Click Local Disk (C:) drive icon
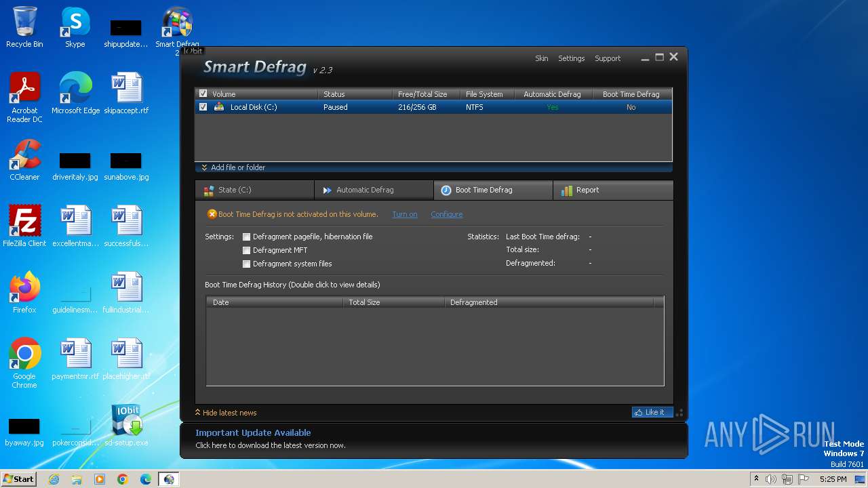Screen dimensions: 868x488 (x=219, y=107)
